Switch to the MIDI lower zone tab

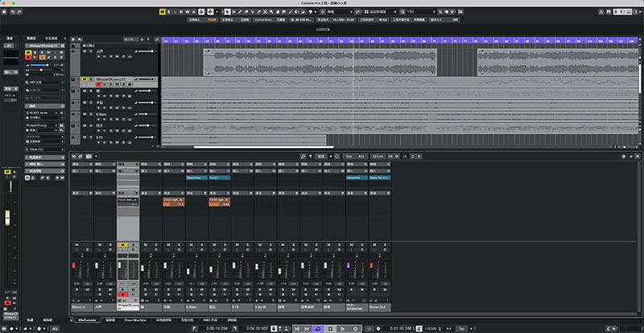click(x=209, y=320)
